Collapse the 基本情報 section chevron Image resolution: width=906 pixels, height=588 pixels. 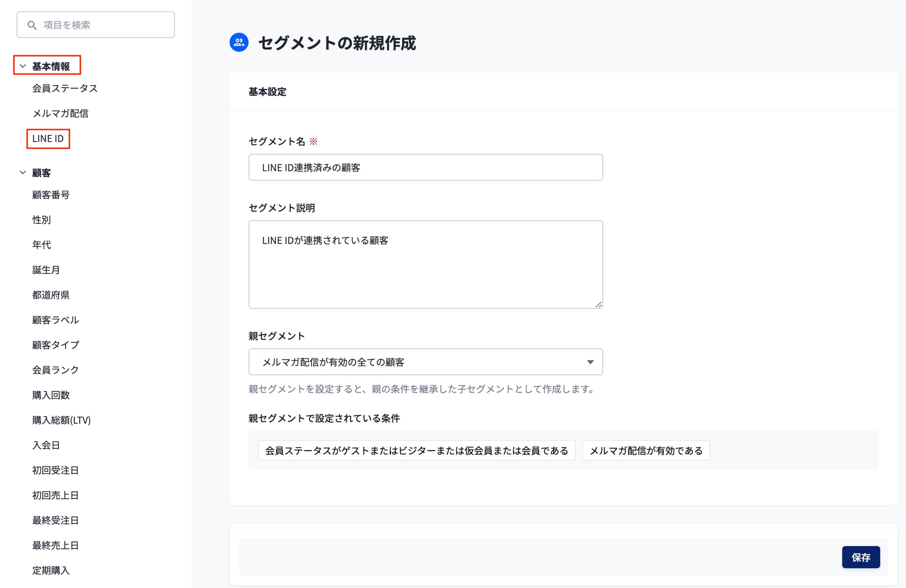point(23,66)
